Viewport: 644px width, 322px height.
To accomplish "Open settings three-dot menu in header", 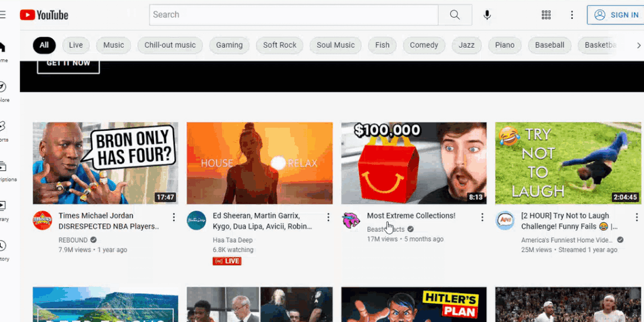I will click(x=572, y=15).
